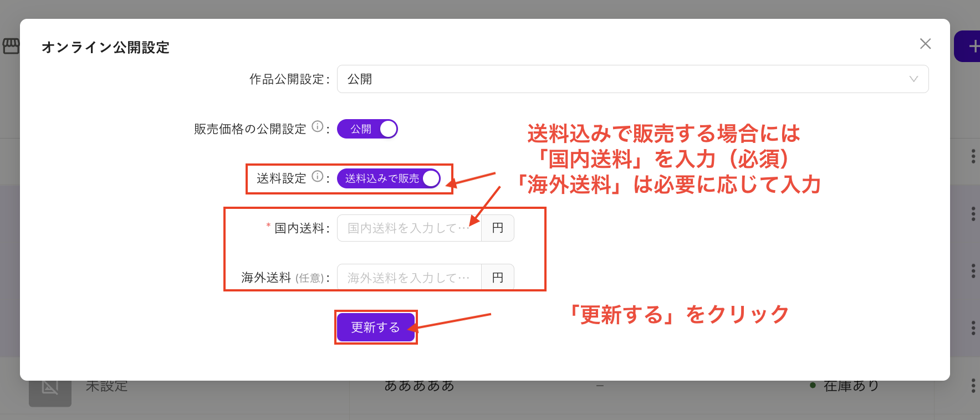The height and width of the screenshot is (420, 980).
Task: Close the オンライン公開設定 dialog
Action: click(x=925, y=44)
